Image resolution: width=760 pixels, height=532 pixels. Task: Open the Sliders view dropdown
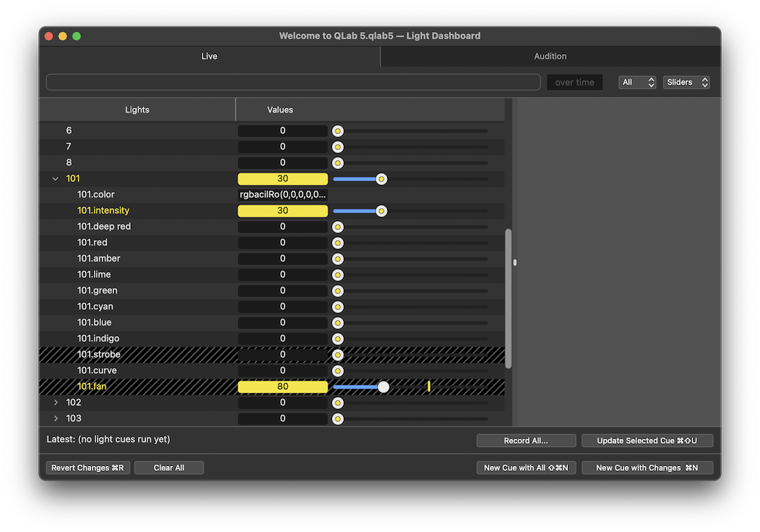click(x=686, y=82)
